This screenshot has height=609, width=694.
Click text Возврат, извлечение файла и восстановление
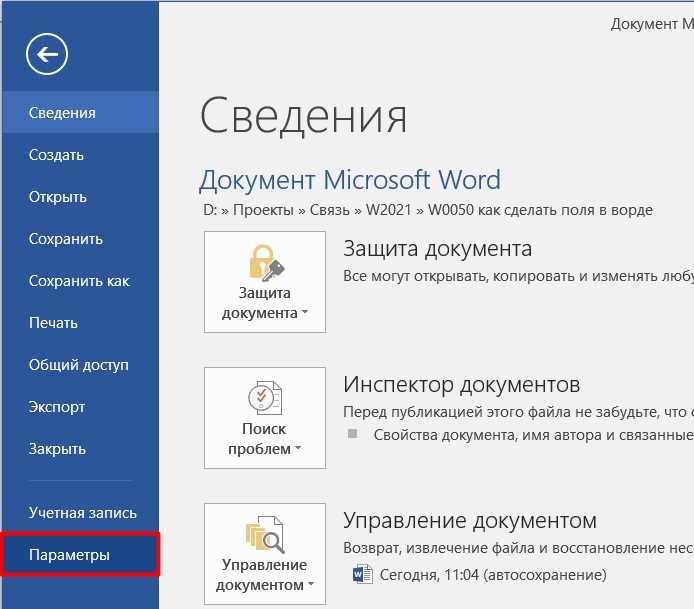(x=518, y=548)
